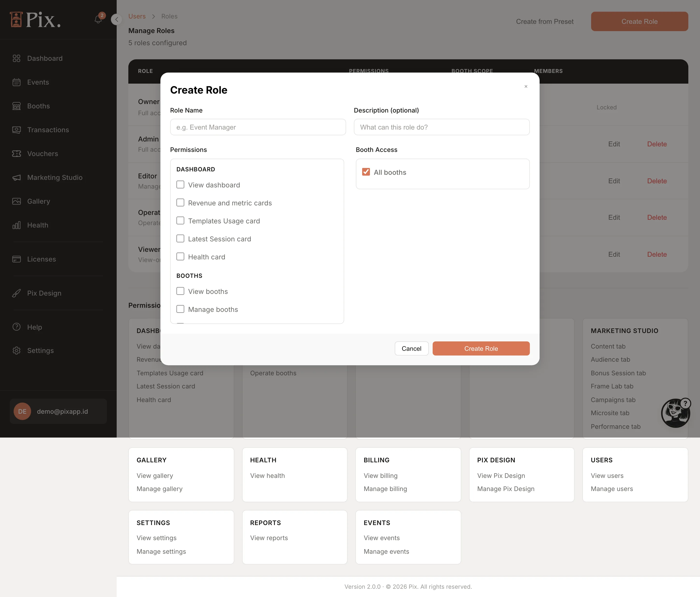This screenshot has height=597, width=700.
Task: Collapse the sidebar with the chevron button
Action: tap(117, 19)
